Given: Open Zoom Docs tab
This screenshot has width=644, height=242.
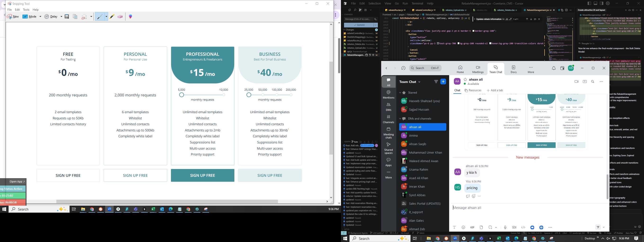Looking at the screenshot, I should tap(514, 69).
